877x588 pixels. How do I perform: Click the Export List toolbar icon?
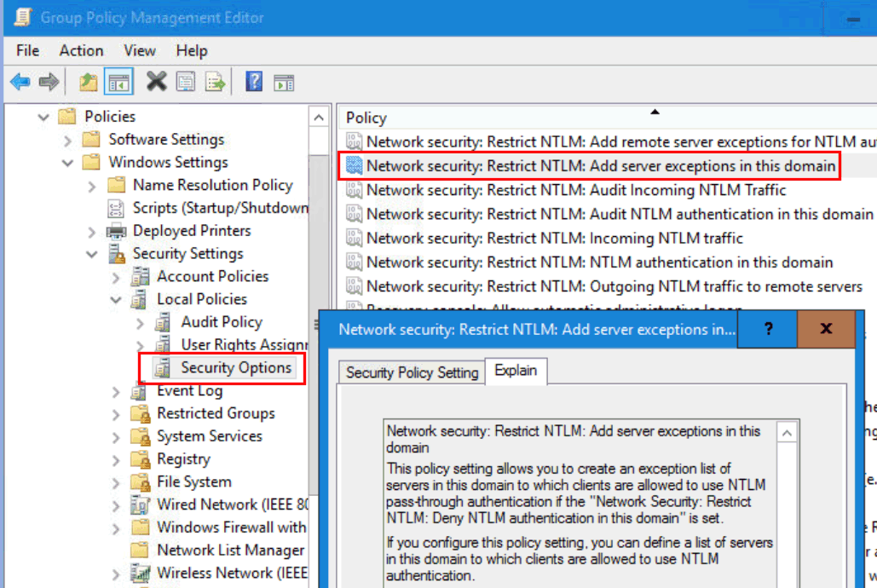coord(214,82)
